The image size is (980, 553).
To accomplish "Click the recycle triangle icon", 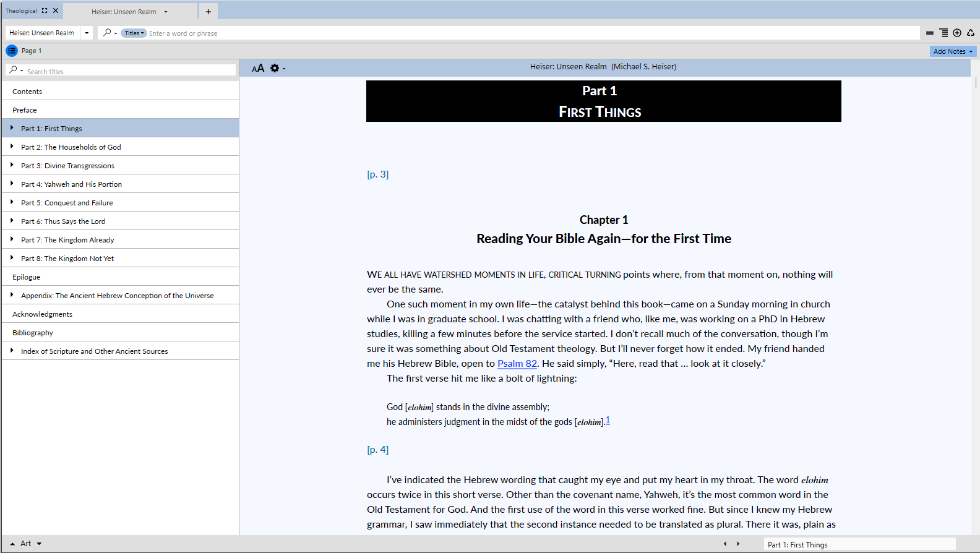I will (x=971, y=33).
